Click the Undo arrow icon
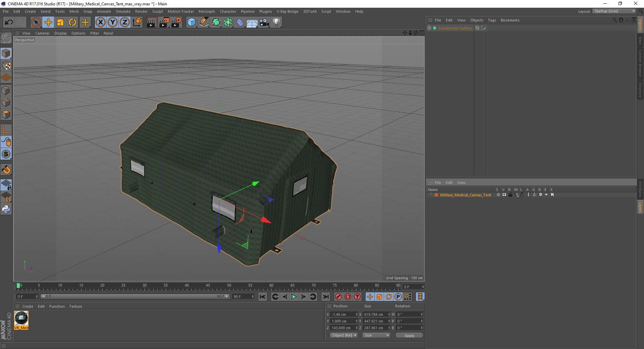Screen dimensions: 644x349 point(9,22)
